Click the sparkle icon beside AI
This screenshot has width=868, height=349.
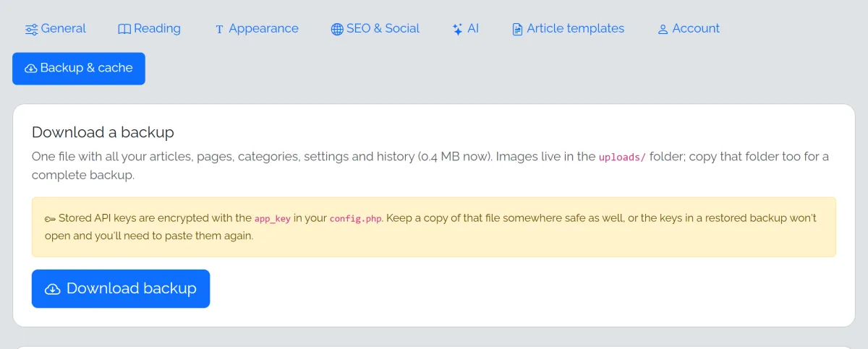pos(457,30)
